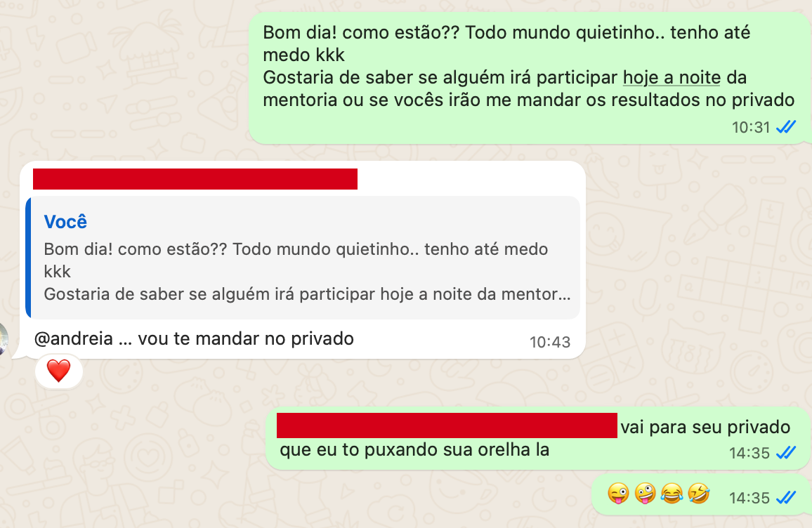Click the '@andreia ... vou te mandar' reply text
This screenshot has height=528, width=812.
pos(194,338)
